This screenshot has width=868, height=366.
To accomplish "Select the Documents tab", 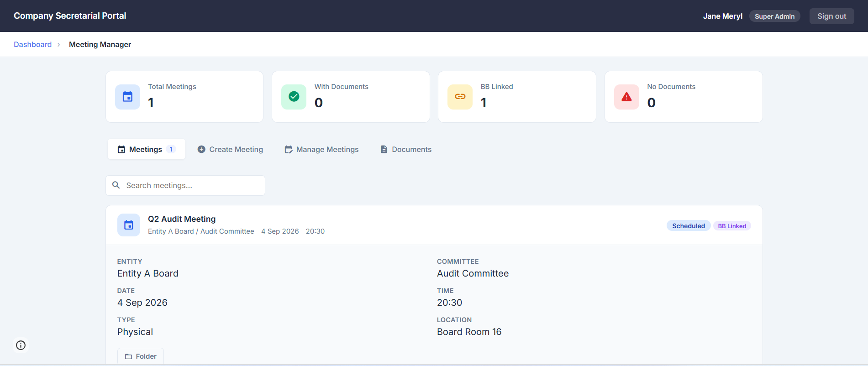I will pos(406,149).
